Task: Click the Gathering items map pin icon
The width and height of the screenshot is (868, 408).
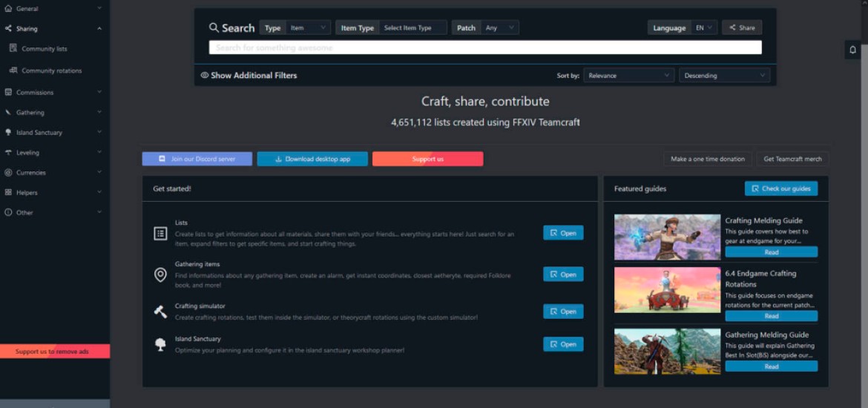Action: pyautogui.click(x=160, y=274)
